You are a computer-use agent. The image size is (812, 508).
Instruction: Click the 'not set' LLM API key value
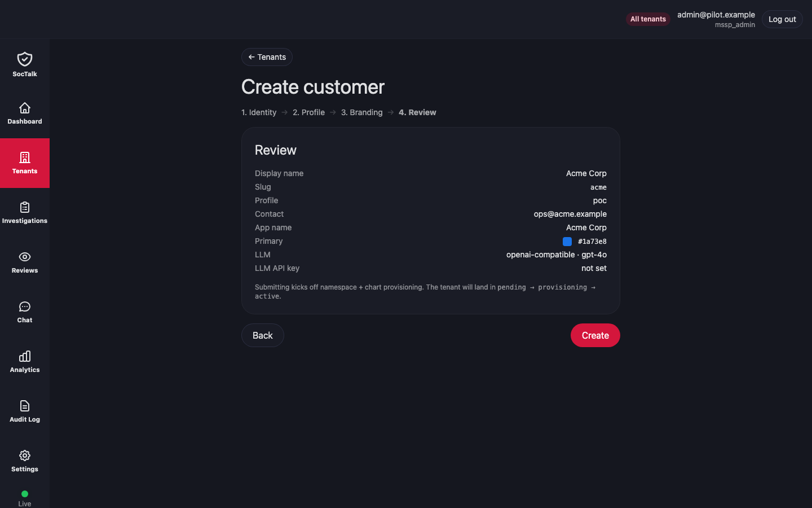click(x=594, y=268)
